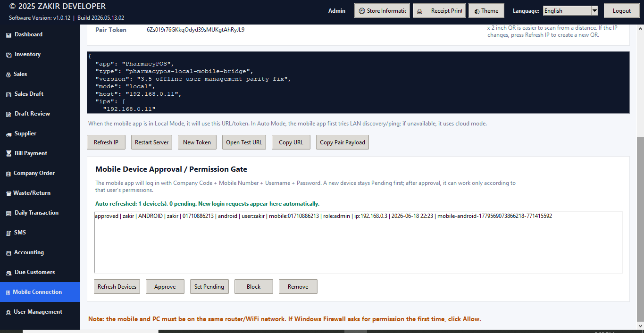Click Copy Pair Payload
This screenshot has width=644, height=333.
343,142
